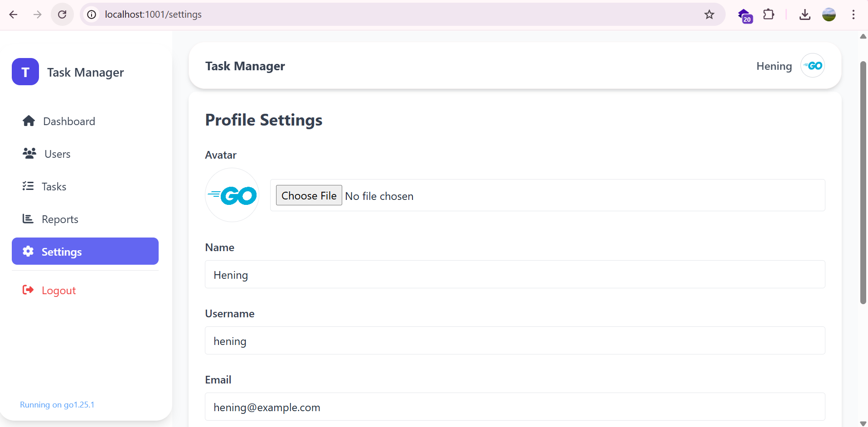Open Chrome three-dot menu
Screen dimensions: 868x427
[853, 15]
